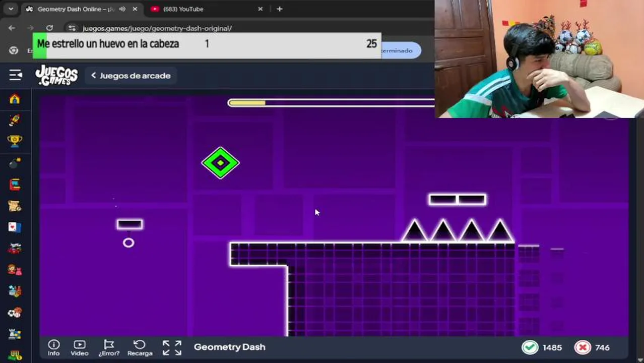Image resolution: width=644 pixels, height=363 pixels.
Task: Reload the game with Recarga
Action: (x=140, y=347)
